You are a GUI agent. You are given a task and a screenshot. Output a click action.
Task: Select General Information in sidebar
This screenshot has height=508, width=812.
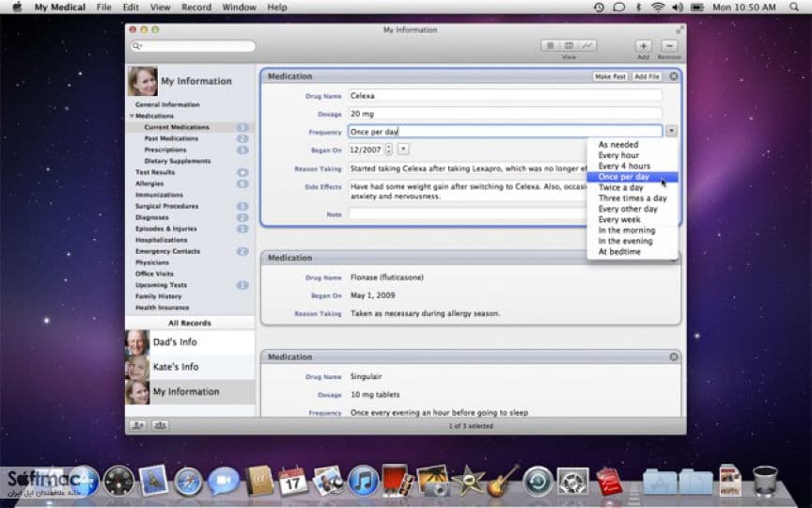tap(167, 104)
